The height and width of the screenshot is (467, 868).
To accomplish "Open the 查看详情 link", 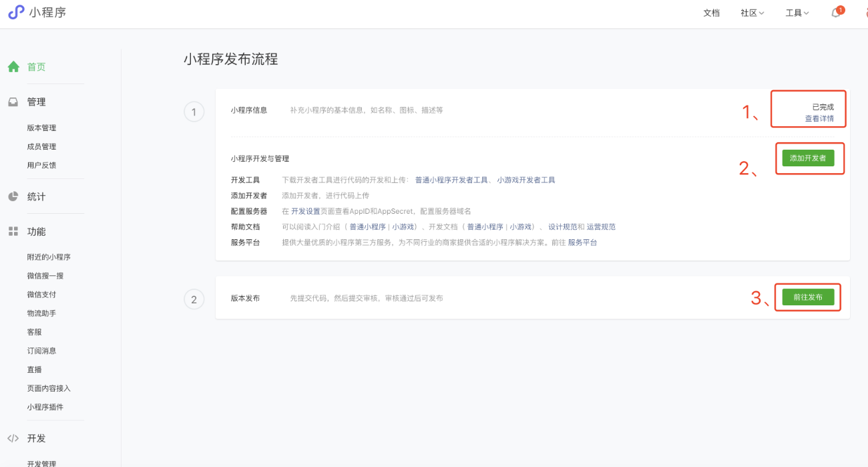I will point(819,118).
